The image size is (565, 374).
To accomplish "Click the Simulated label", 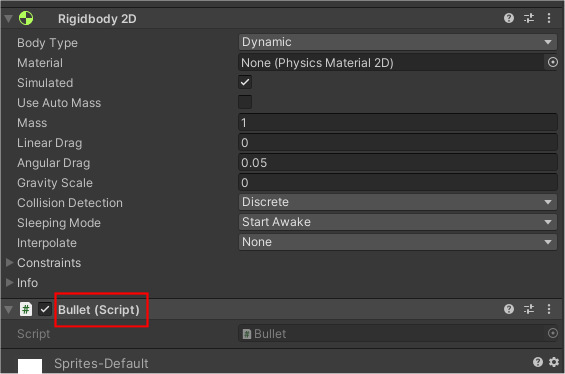I will [45, 83].
